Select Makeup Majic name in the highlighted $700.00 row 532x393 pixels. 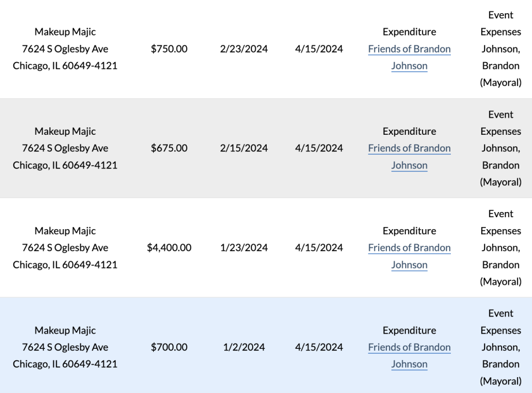[65, 330]
